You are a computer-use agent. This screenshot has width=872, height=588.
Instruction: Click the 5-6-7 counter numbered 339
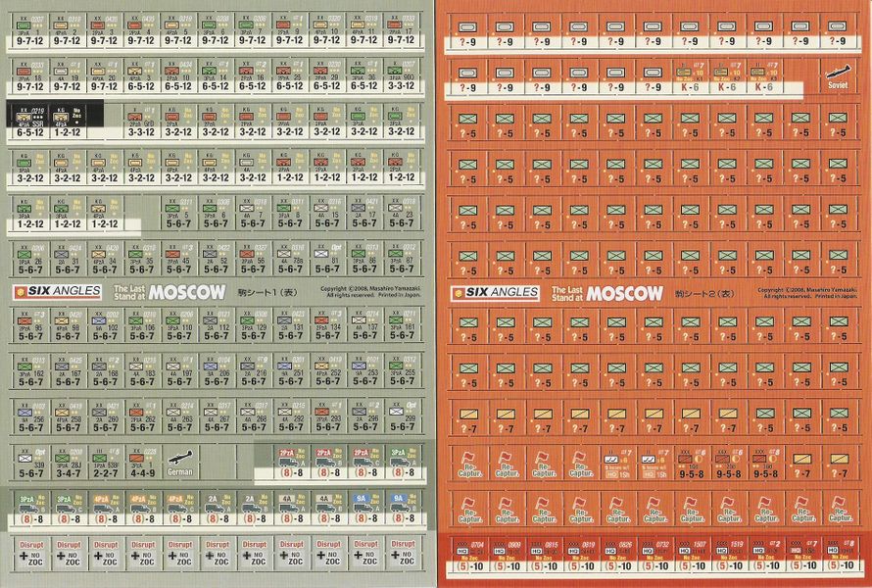[x=29, y=463]
